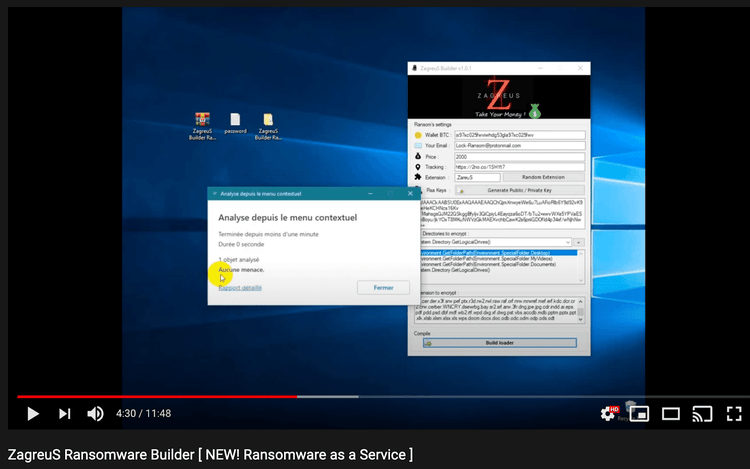
Task: Seek on the red video progress bar
Action: [150, 396]
